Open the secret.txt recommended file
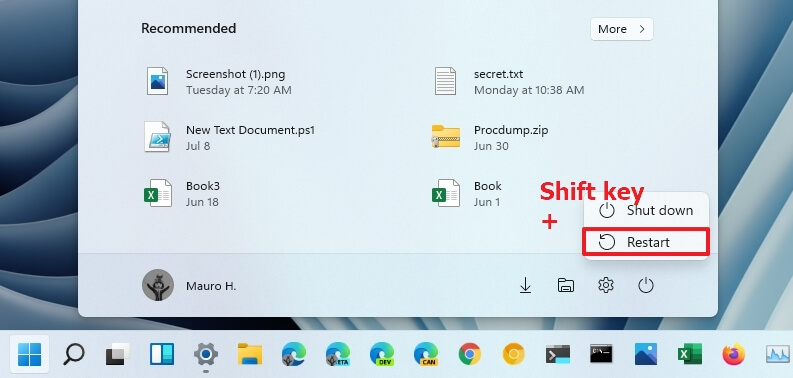The image size is (793, 378). click(509, 81)
